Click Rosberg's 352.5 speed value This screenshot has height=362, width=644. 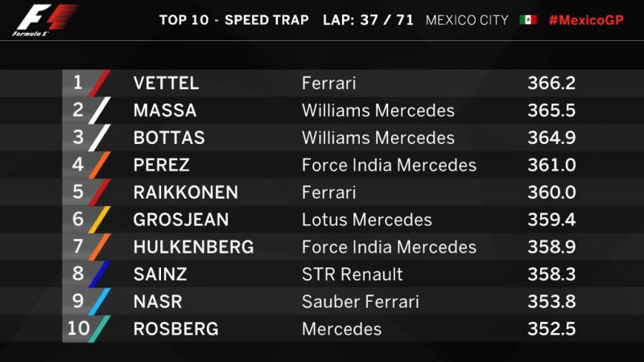[551, 329]
